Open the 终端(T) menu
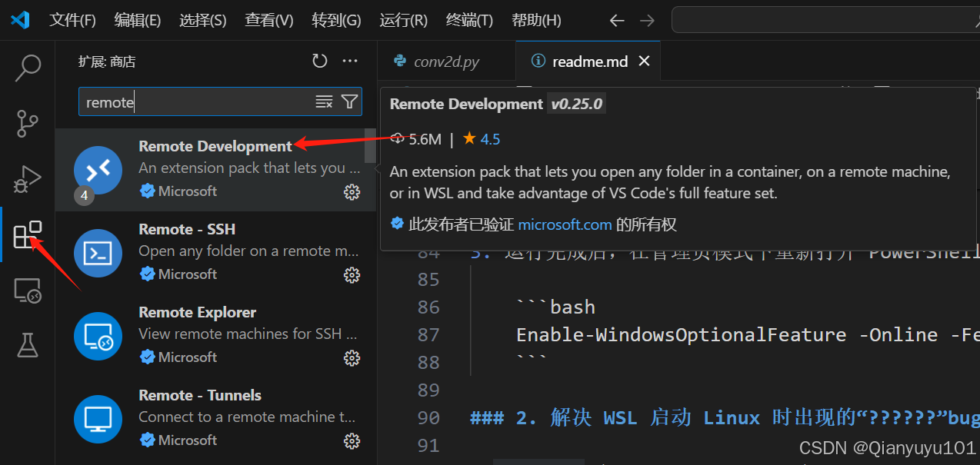 pos(468,20)
